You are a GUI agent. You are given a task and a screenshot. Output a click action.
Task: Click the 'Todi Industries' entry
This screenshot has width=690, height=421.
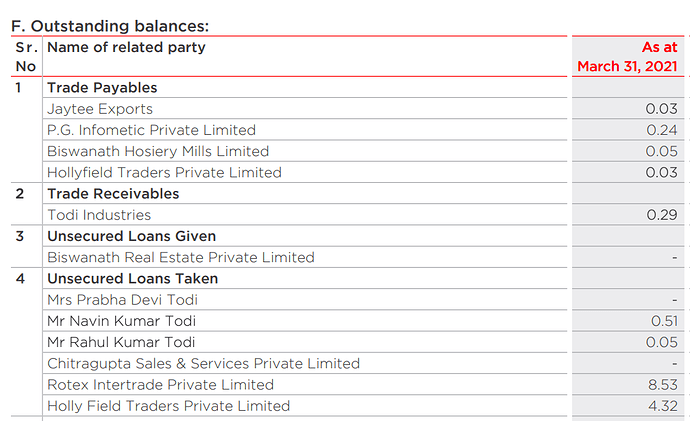[99, 215]
